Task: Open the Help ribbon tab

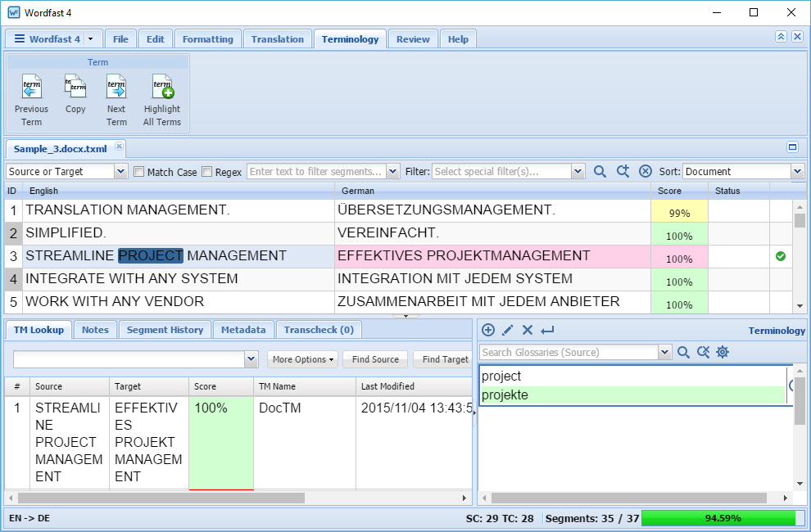Action: (x=458, y=39)
